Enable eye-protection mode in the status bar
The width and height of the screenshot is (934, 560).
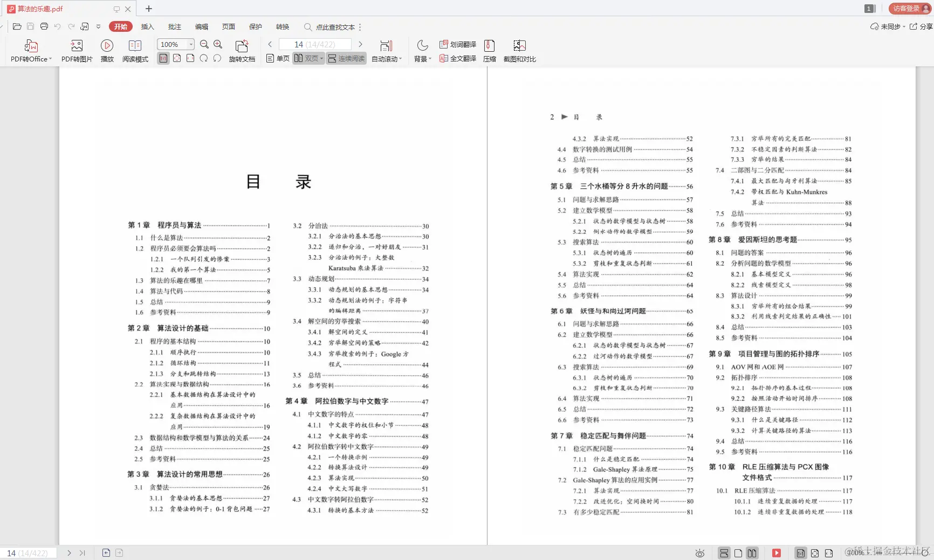(x=699, y=553)
